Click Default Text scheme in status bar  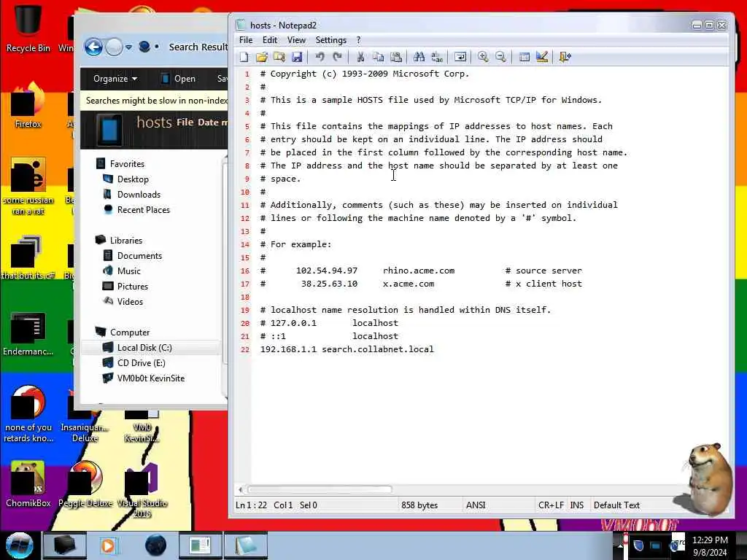click(x=616, y=505)
